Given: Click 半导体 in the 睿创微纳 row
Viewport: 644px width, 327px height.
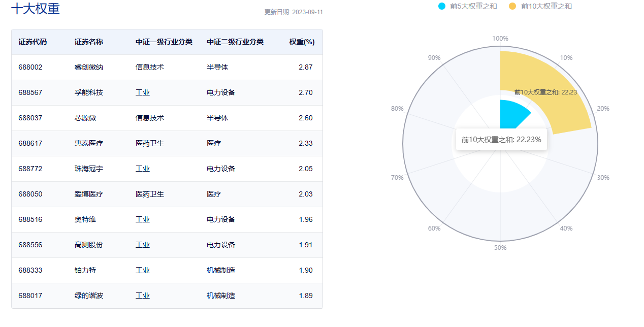Looking at the screenshot, I should (x=217, y=67).
